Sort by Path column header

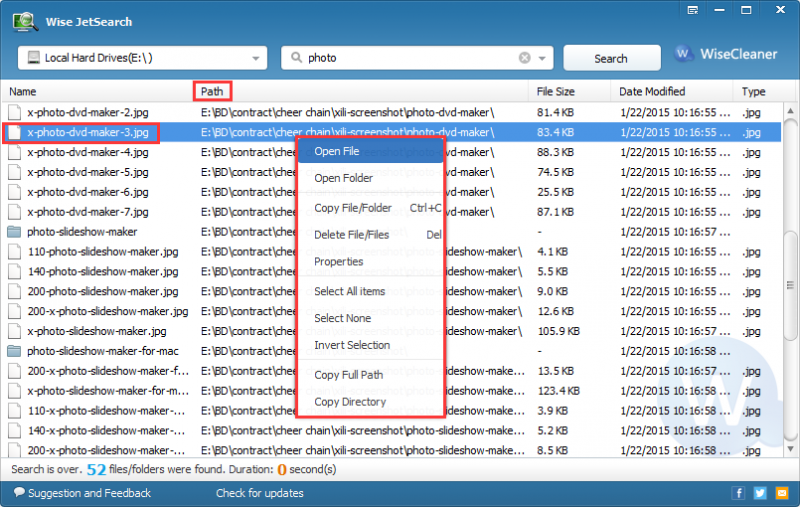pyautogui.click(x=212, y=92)
